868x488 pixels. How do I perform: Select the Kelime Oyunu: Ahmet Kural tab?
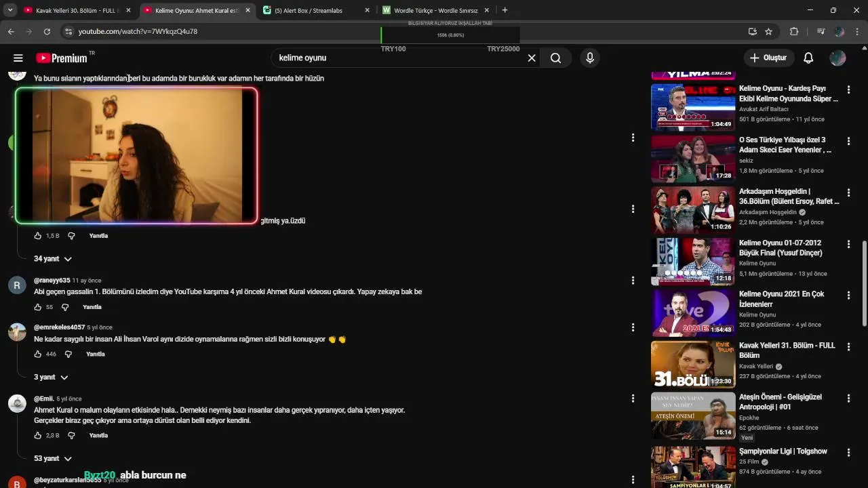click(x=197, y=10)
